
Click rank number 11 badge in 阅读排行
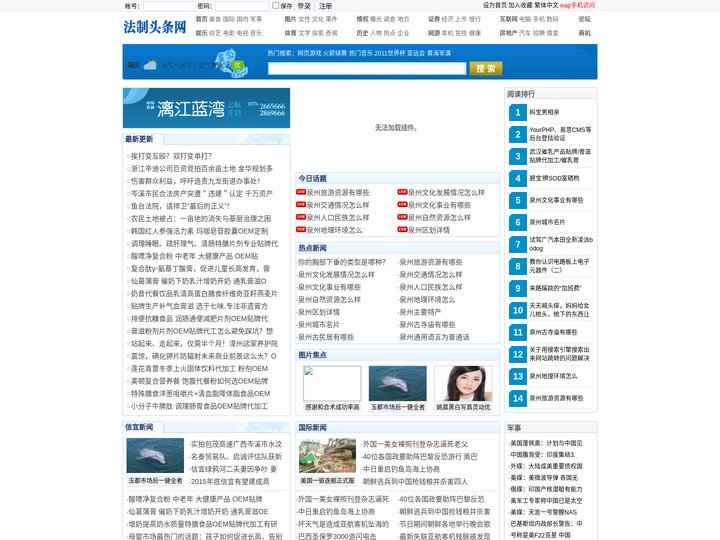point(518,332)
